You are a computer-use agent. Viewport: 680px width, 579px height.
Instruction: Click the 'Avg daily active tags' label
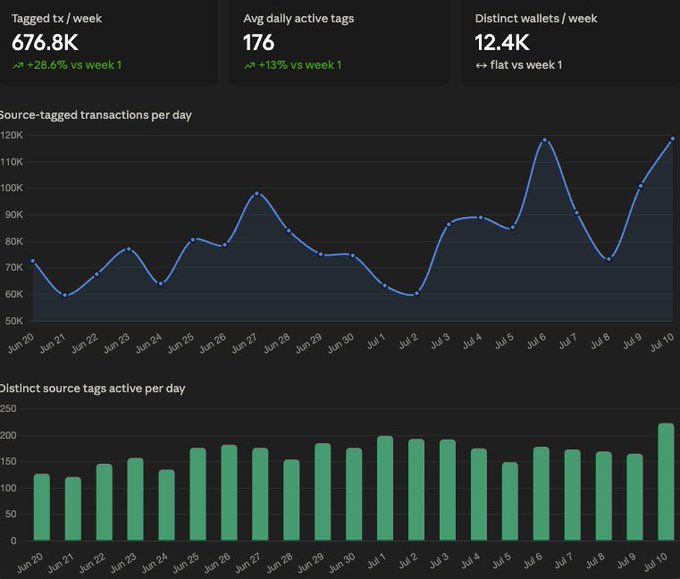coord(299,18)
